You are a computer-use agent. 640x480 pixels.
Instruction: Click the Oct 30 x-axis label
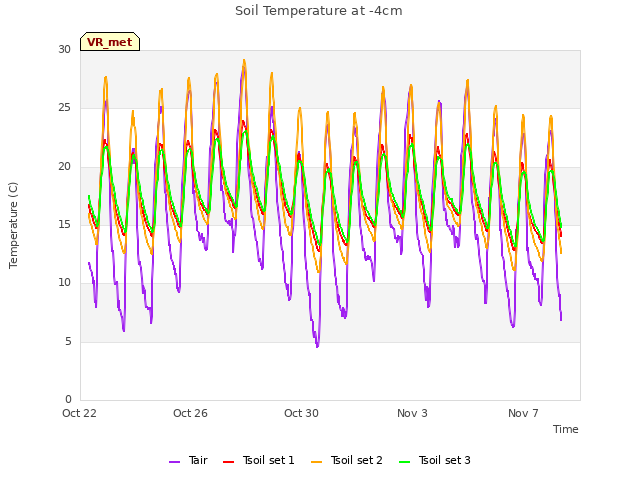301,413
